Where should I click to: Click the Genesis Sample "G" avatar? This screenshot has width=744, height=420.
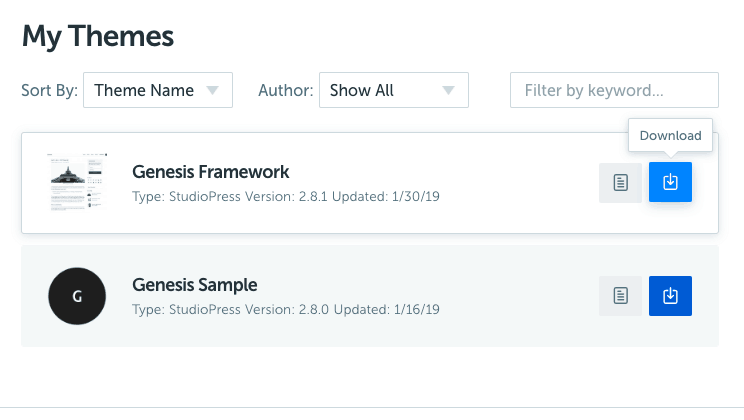pyautogui.click(x=77, y=296)
